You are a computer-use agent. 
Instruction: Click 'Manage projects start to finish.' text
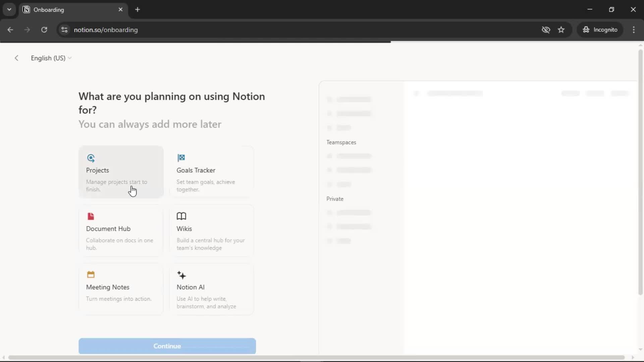pos(116,186)
